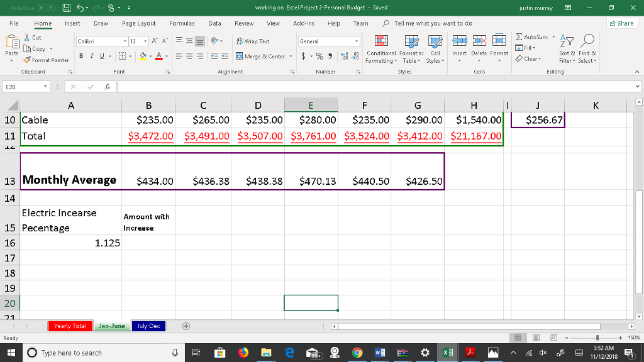
Task: Click the AutoSum button
Action: click(533, 37)
